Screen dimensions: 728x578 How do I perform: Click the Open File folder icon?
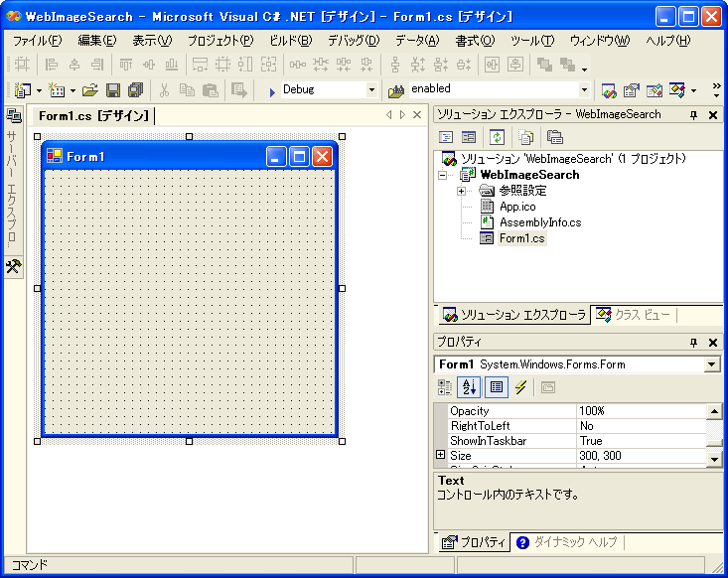(x=90, y=90)
